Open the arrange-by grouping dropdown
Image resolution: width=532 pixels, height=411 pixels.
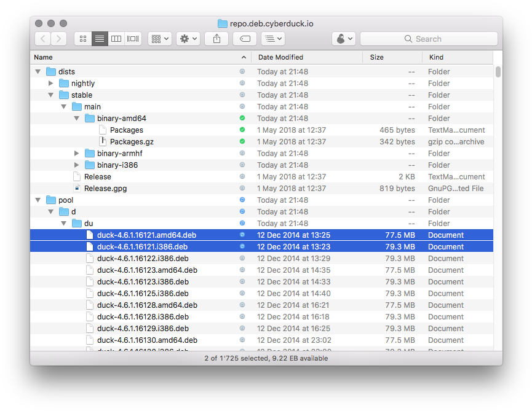coord(160,39)
